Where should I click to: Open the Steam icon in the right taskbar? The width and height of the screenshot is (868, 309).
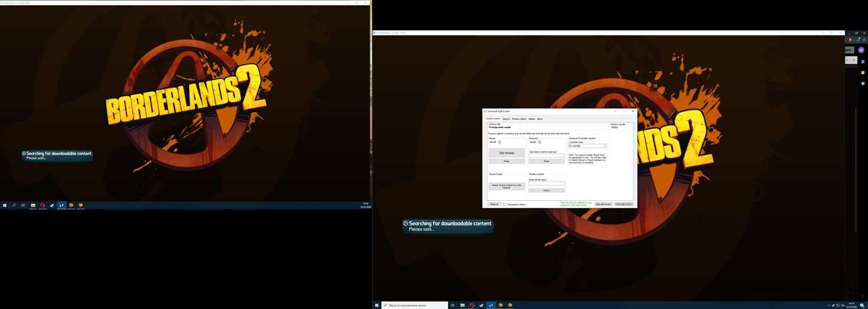click(x=481, y=305)
